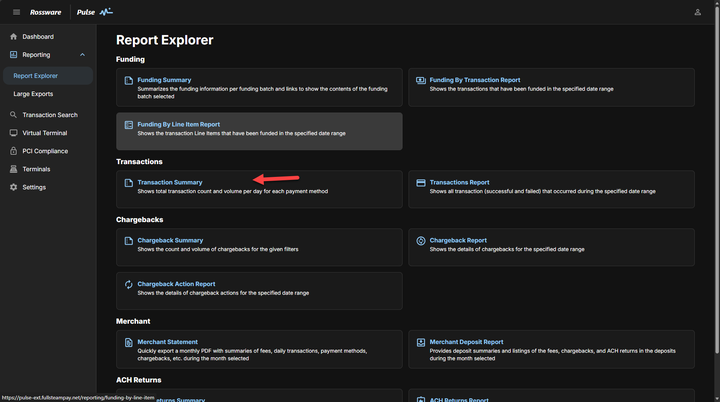Open Large Exports in sidebar
The image size is (720, 402).
pos(34,94)
